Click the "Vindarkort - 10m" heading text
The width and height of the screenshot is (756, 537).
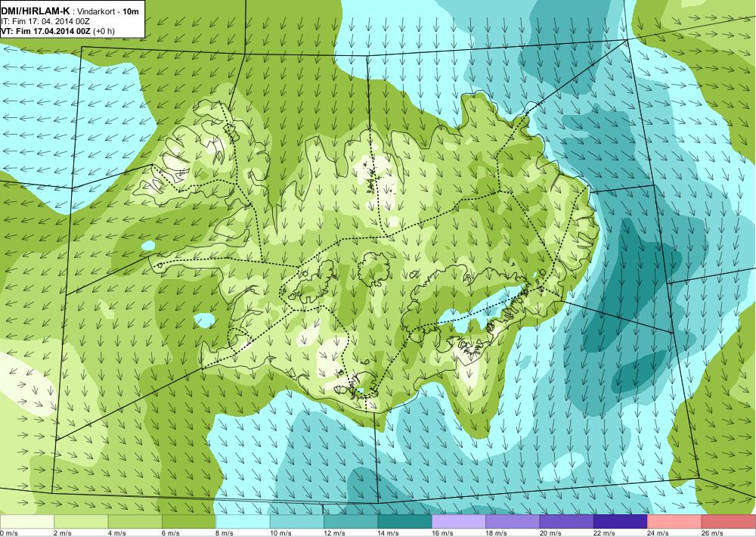coord(109,11)
